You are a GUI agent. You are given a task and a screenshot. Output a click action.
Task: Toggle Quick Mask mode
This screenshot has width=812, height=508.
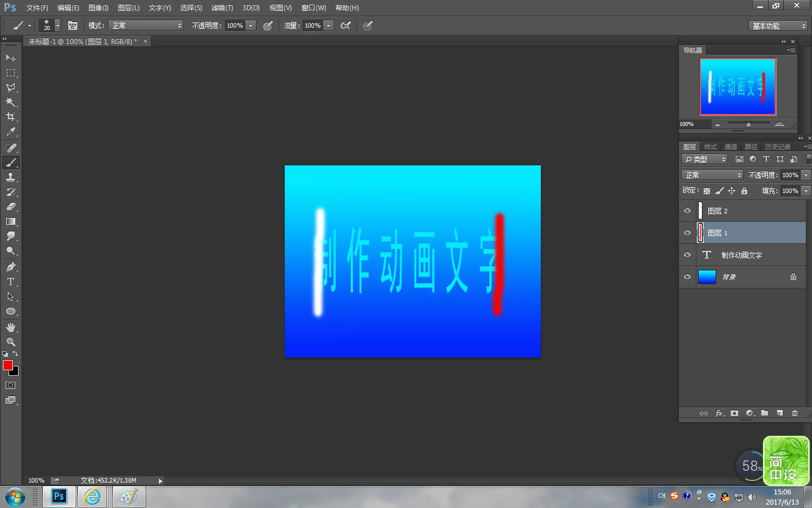tap(11, 386)
